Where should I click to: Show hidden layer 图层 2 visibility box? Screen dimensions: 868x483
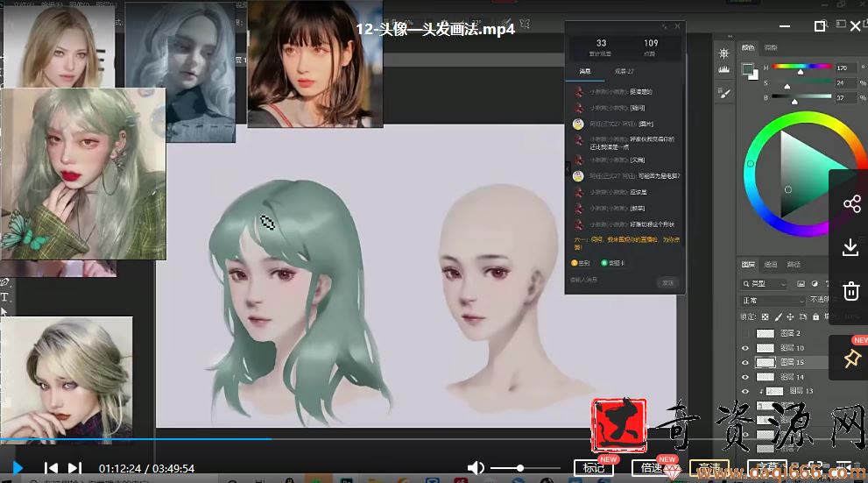[x=745, y=333]
